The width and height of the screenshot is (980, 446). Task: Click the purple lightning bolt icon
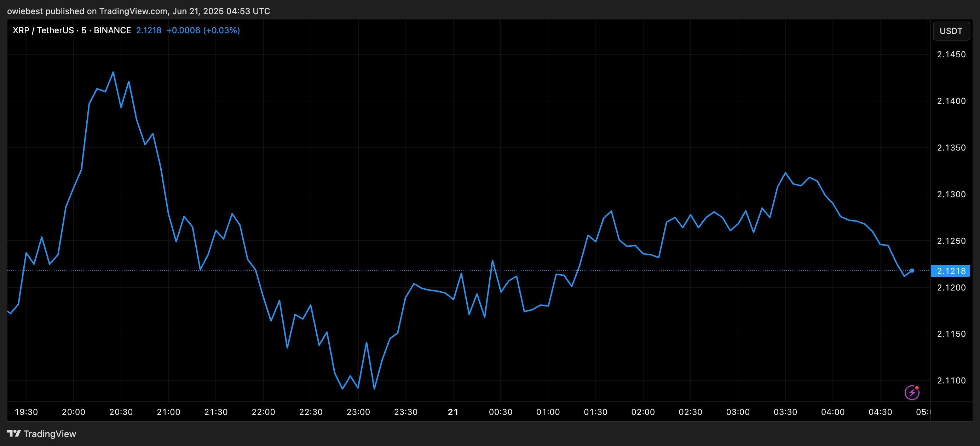[912, 392]
